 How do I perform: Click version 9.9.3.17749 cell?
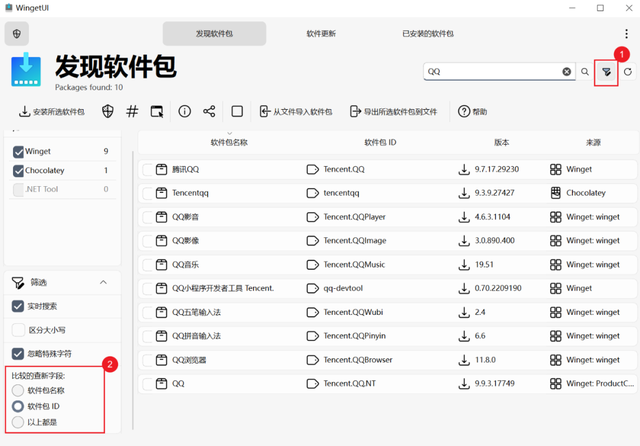coord(495,384)
